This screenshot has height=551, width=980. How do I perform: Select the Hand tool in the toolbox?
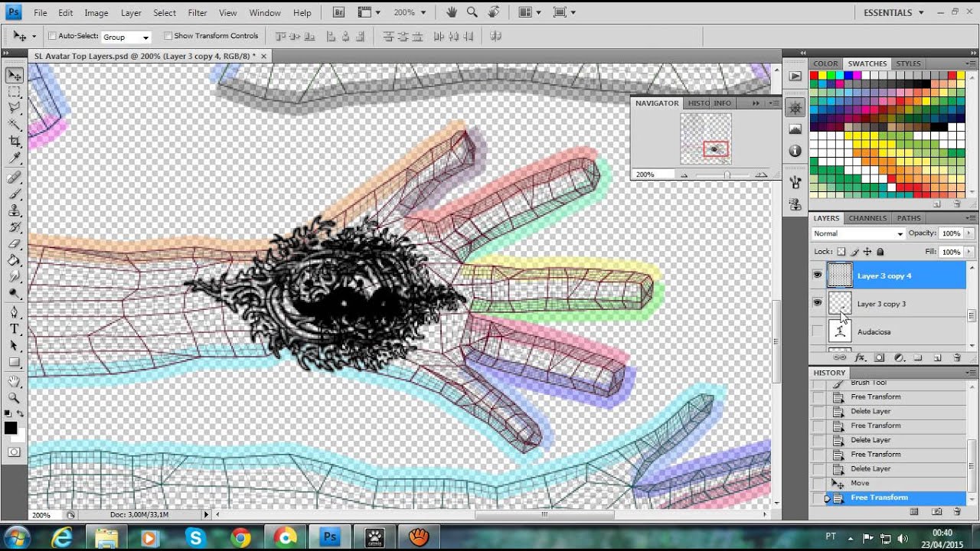point(15,382)
